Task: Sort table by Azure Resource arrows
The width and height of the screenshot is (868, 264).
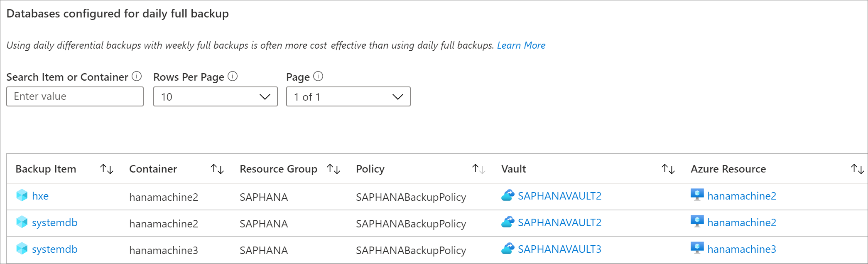Action: coord(857,169)
